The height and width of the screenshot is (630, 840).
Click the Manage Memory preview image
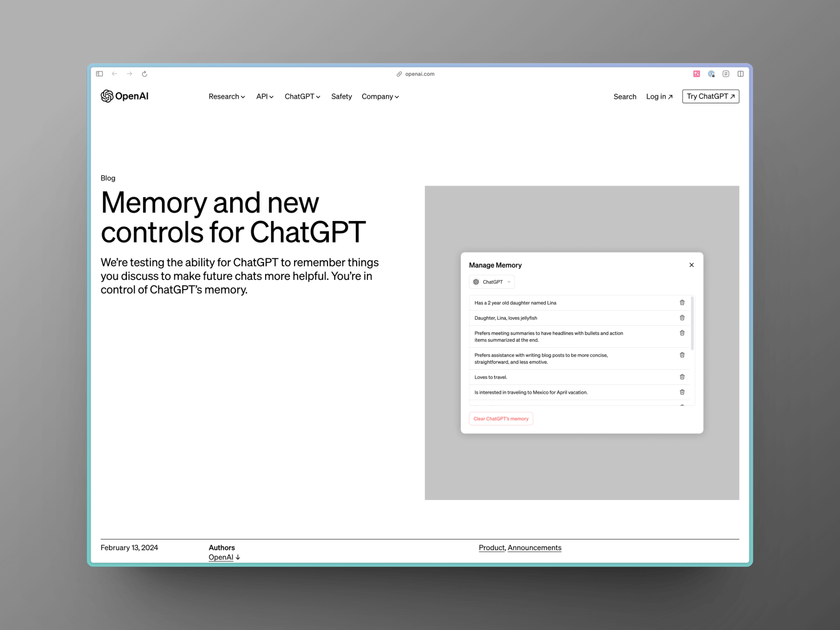582,343
